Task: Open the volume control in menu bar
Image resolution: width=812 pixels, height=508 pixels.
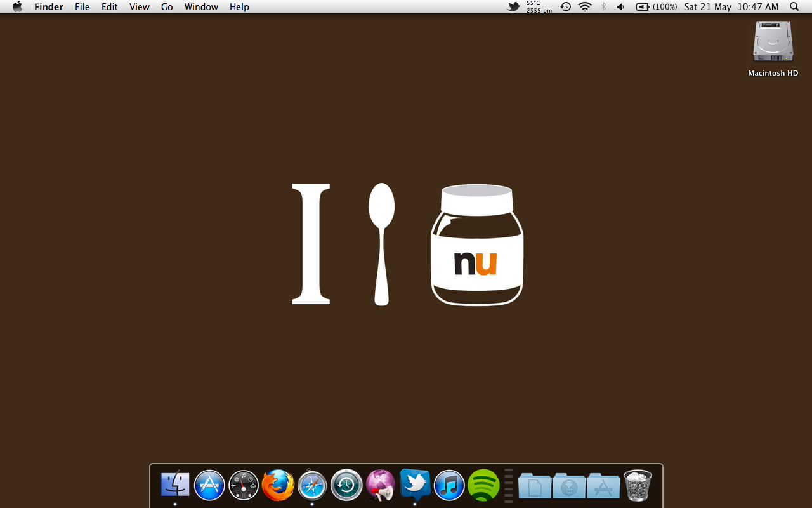Action: pos(620,7)
